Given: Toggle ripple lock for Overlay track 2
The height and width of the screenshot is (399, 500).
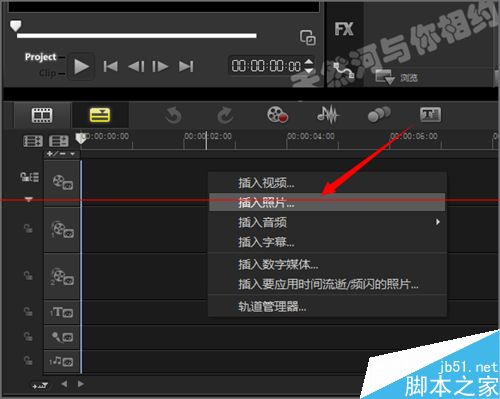Looking at the screenshot, I should 28,275.
